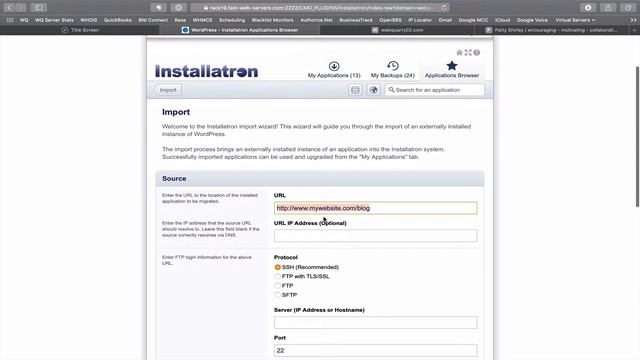Open the Safari downloads button
This screenshot has width=640, height=360.
coord(588,7)
